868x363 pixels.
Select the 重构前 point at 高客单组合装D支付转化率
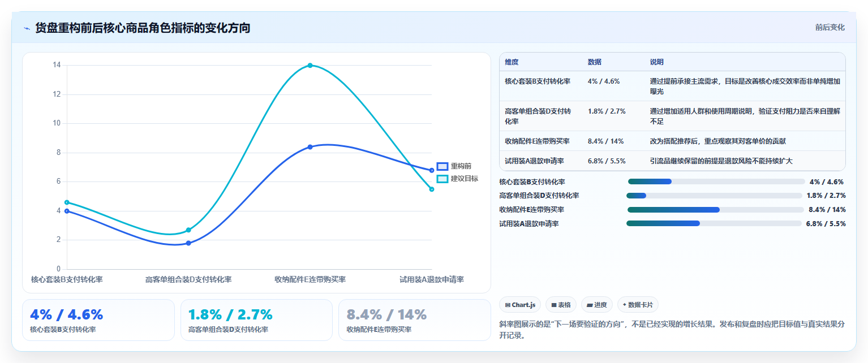point(188,243)
